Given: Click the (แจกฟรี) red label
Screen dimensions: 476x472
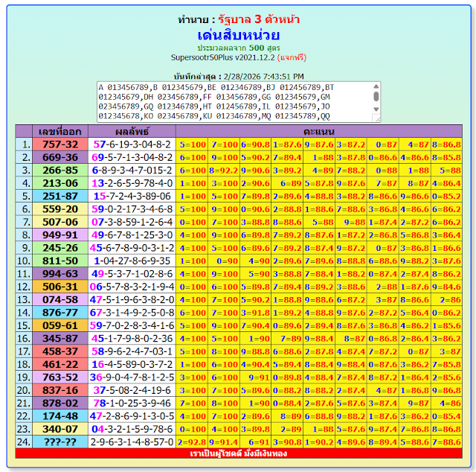Looking at the screenshot, I should 292,57.
